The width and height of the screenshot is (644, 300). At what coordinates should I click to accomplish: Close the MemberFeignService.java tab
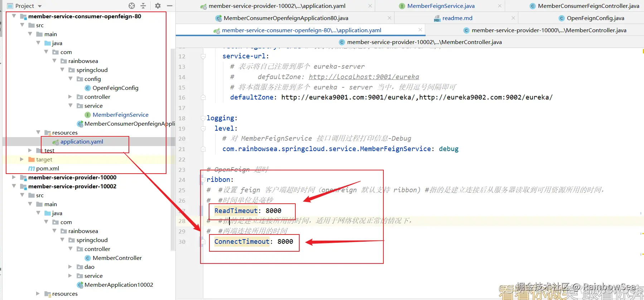tap(499, 6)
